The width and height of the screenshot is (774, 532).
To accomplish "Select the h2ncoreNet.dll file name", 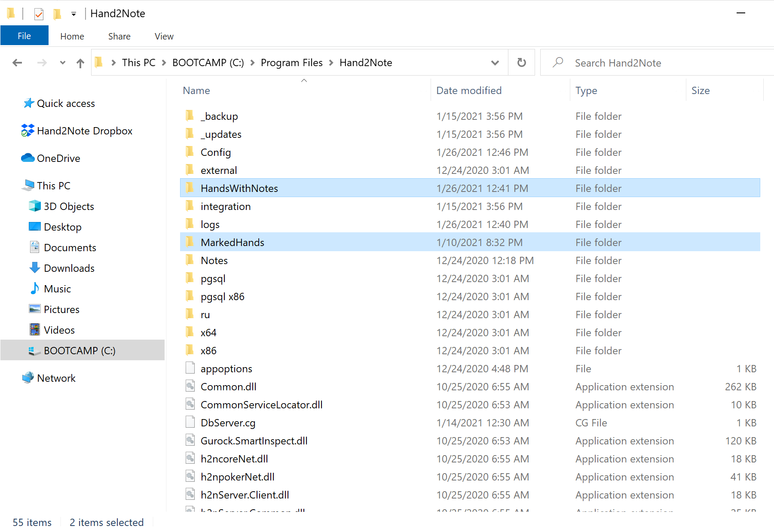I will click(x=234, y=459).
